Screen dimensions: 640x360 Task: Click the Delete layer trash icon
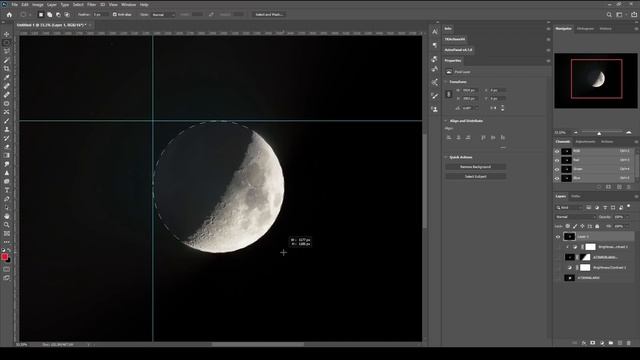pyautogui.click(x=629, y=343)
